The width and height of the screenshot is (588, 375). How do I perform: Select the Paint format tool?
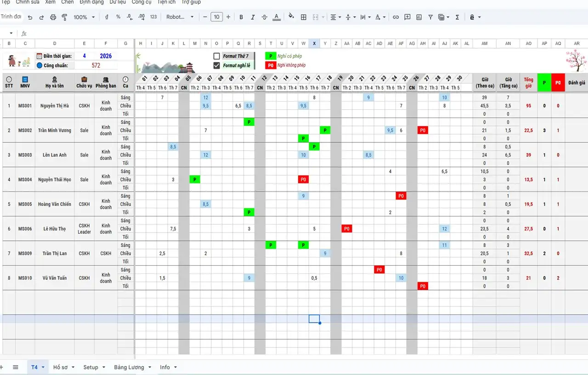tap(64, 17)
